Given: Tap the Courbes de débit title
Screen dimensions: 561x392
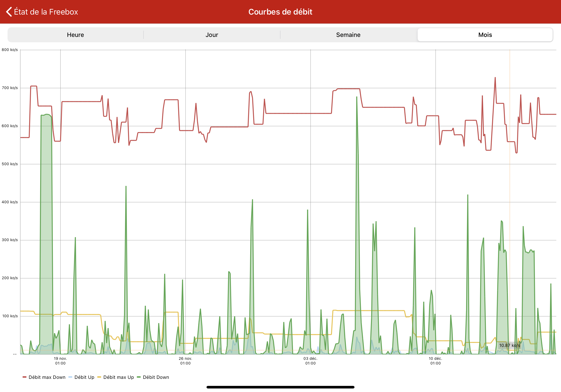Looking at the screenshot, I should pos(280,12).
